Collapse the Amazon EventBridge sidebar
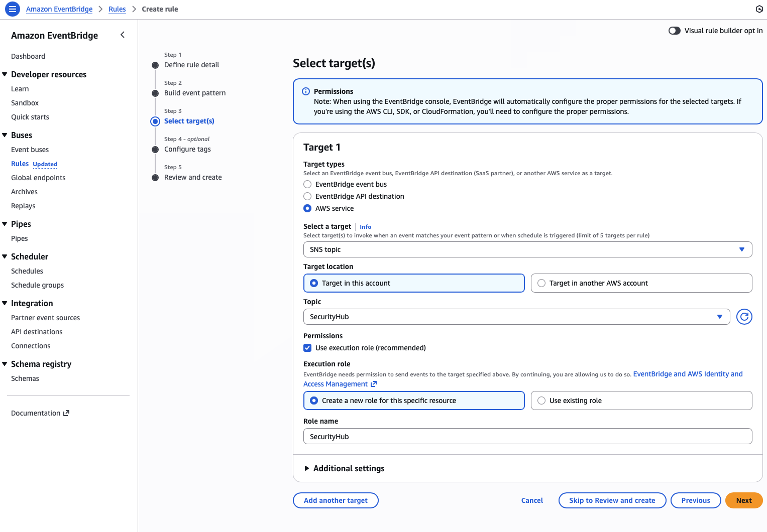The width and height of the screenshot is (767, 532). click(x=123, y=35)
